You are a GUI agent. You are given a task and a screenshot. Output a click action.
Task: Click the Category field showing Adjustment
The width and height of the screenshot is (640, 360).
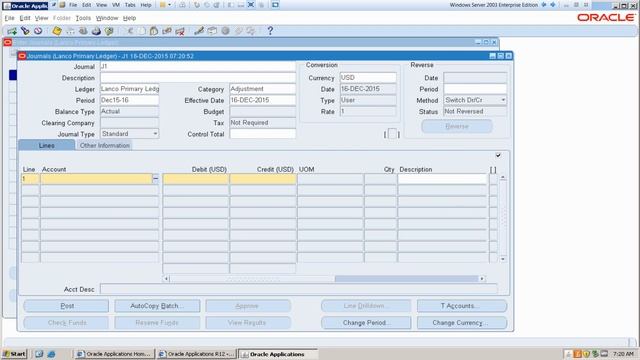point(262,89)
